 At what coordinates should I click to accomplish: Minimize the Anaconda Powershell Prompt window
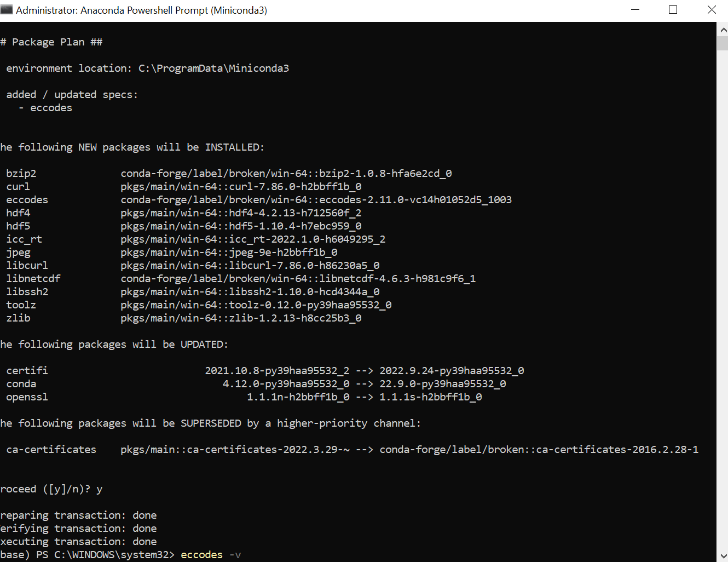click(x=635, y=10)
